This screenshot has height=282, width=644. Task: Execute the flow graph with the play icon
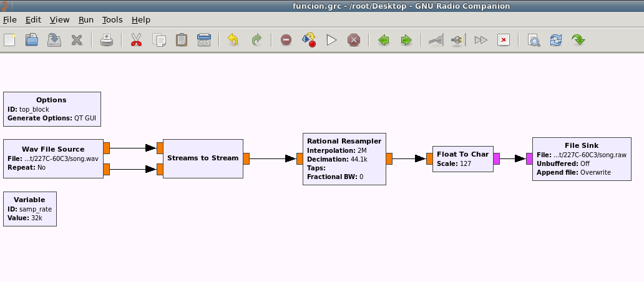pyautogui.click(x=331, y=40)
